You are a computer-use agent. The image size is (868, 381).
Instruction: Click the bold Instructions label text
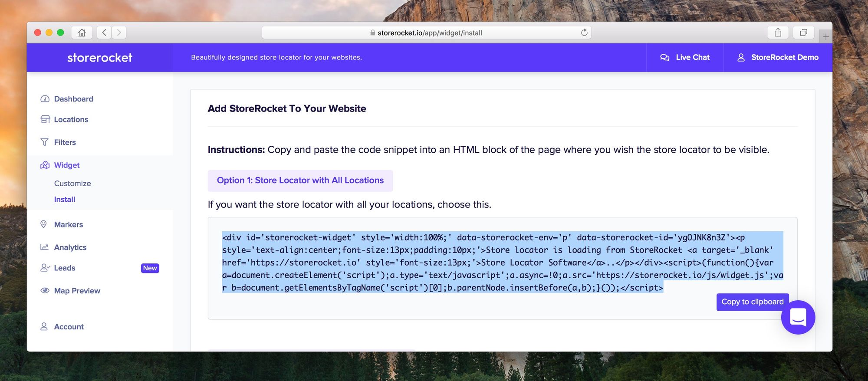[x=236, y=150]
